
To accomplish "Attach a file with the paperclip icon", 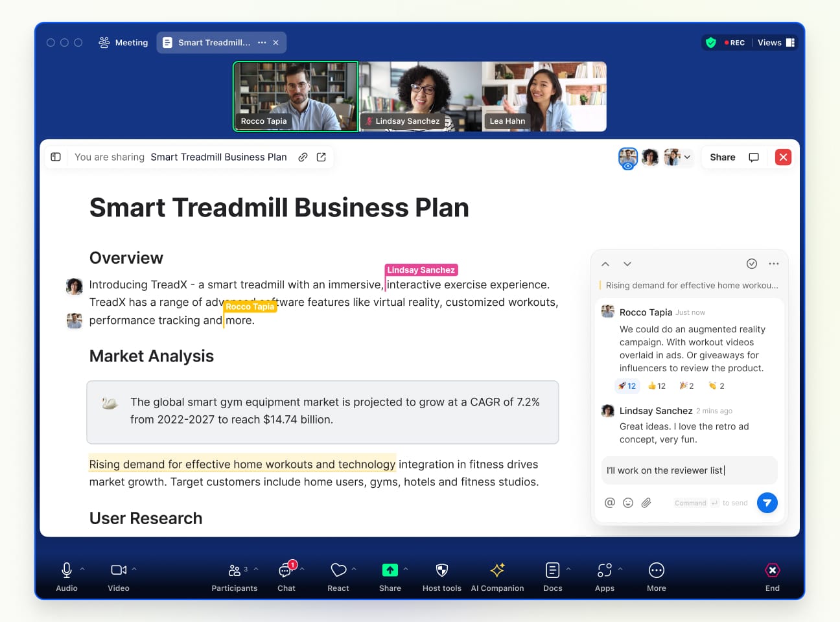I will tap(646, 502).
